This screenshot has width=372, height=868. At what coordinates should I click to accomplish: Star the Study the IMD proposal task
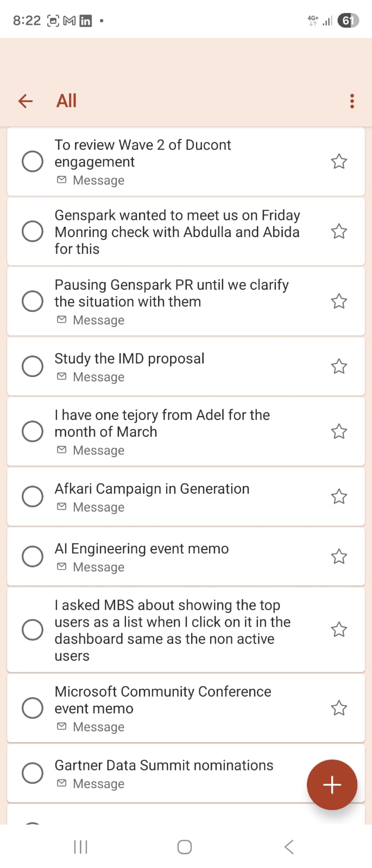coord(339,366)
